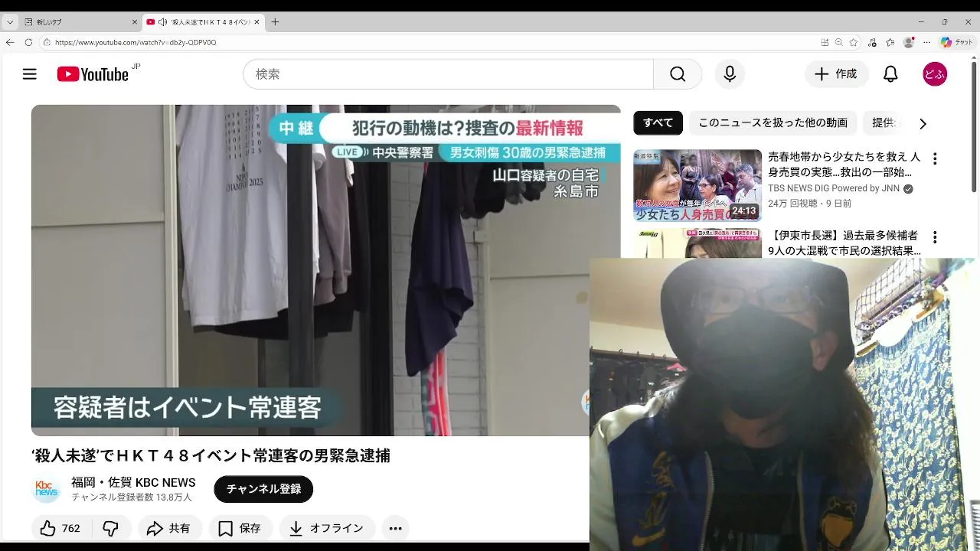Show more filter chips with right chevron
Screen dimensions: 980x551
coord(923,123)
